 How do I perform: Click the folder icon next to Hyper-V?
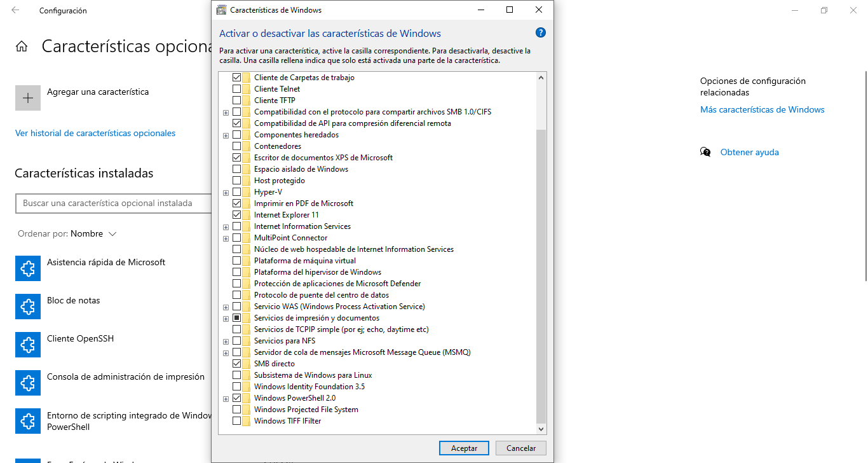pyautogui.click(x=246, y=192)
